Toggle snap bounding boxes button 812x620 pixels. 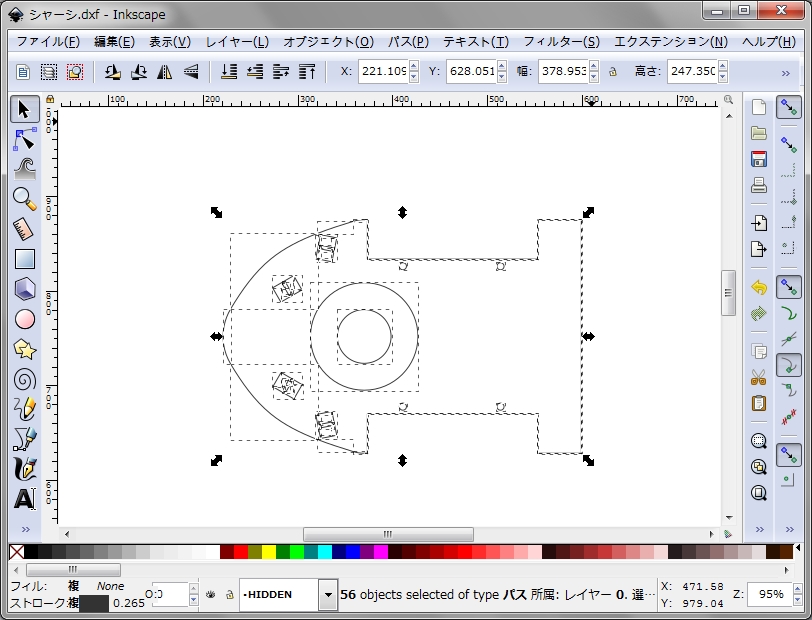[789, 144]
